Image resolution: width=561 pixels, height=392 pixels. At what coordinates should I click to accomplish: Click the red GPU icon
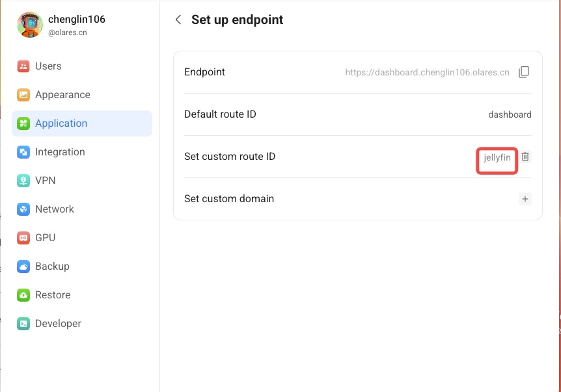coord(23,238)
